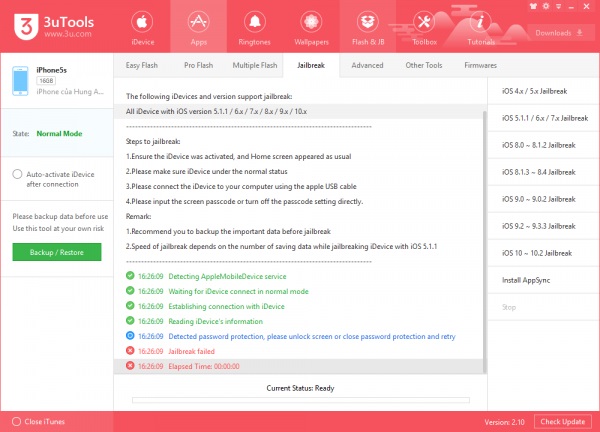
Task: Click the www.3u.com link text
Action: (68, 34)
